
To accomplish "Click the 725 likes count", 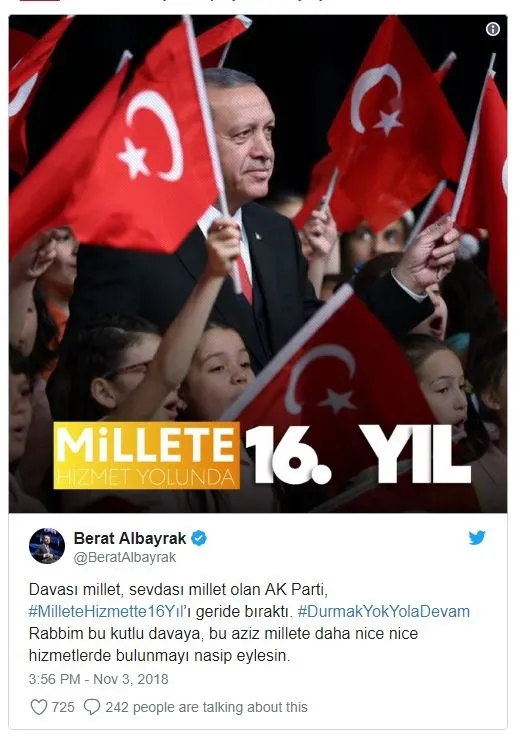I will point(63,707).
